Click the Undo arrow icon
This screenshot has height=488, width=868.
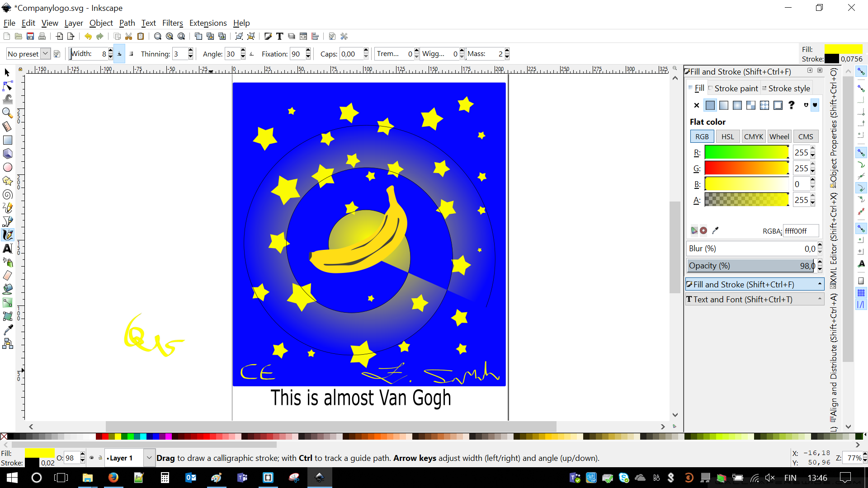[88, 36]
